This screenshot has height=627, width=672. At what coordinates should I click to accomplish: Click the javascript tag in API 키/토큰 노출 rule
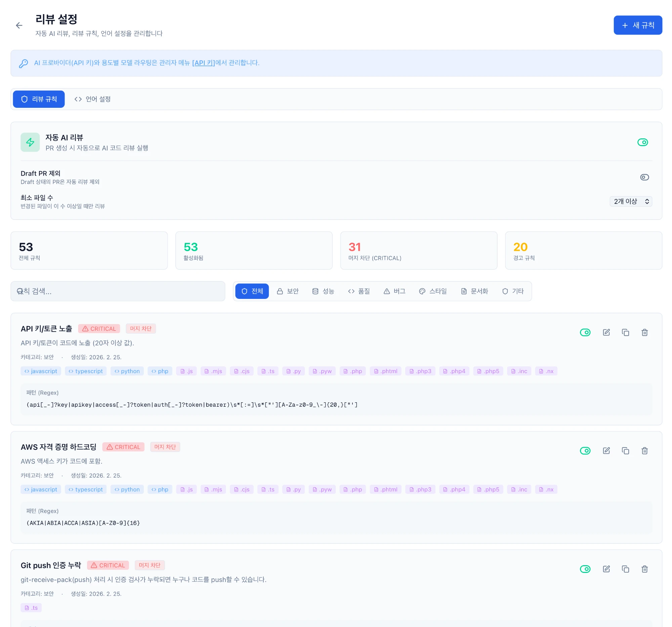[41, 371]
